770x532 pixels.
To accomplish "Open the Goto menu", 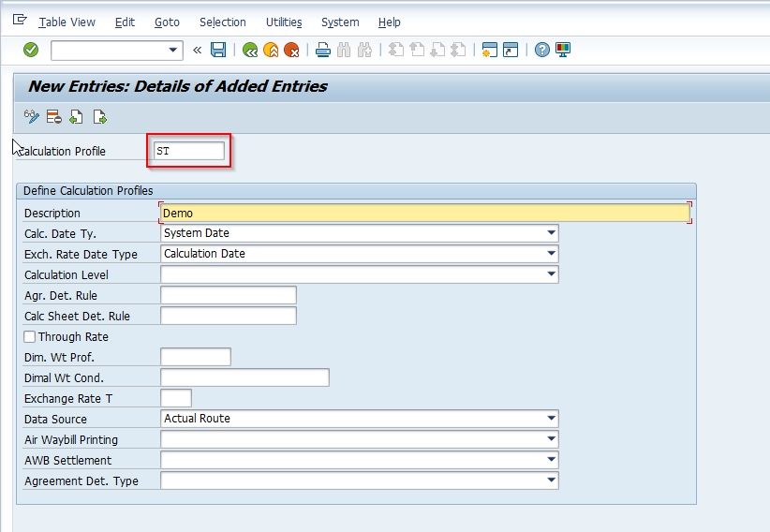I will pyautogui.click(x=167, y=22).
